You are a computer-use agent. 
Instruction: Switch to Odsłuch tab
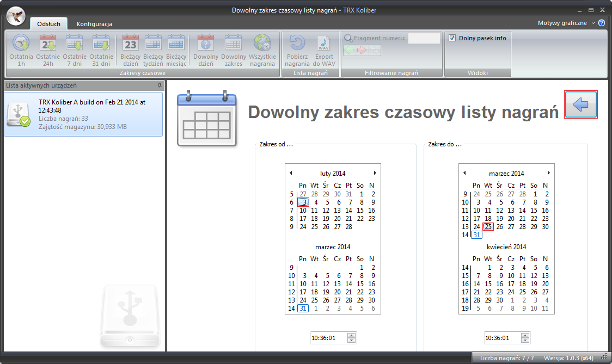point(49,24)
